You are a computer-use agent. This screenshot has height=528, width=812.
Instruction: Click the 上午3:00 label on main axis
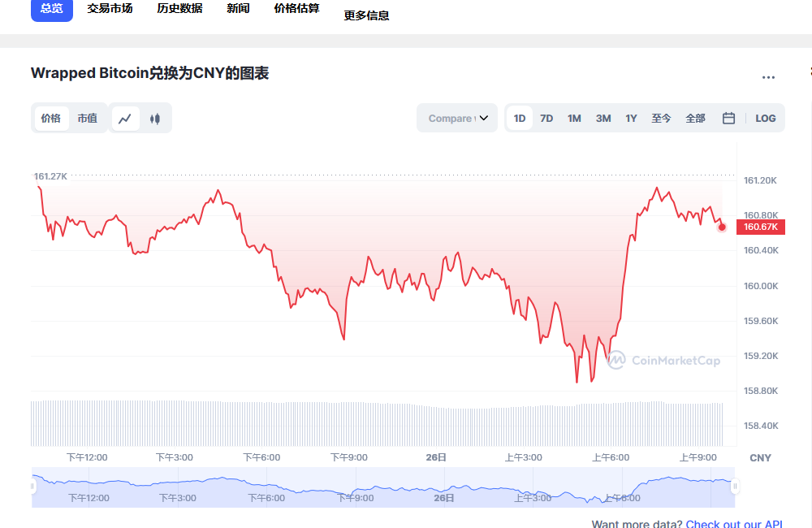pyautogui.click(x=524, y=457)
